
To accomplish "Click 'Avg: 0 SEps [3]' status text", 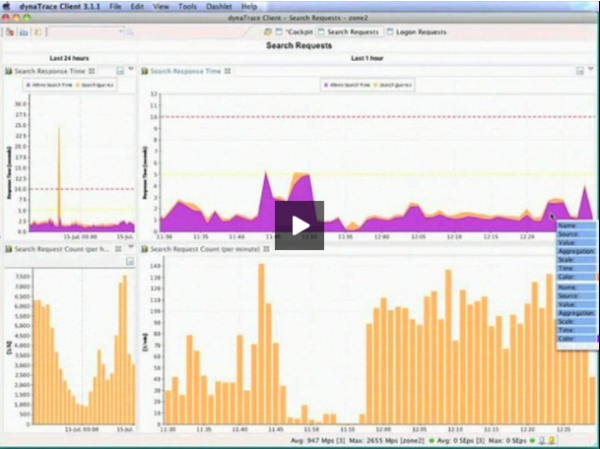I will tap(461, 441).
